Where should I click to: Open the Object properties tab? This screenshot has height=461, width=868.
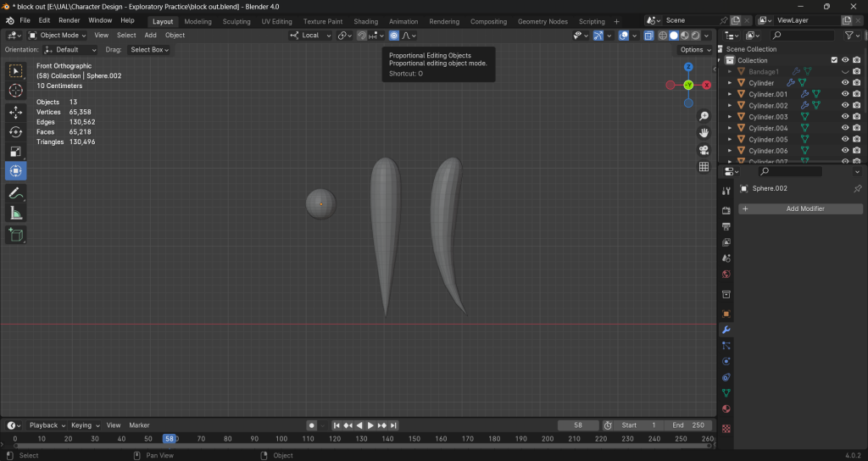[x=726, y=314]
